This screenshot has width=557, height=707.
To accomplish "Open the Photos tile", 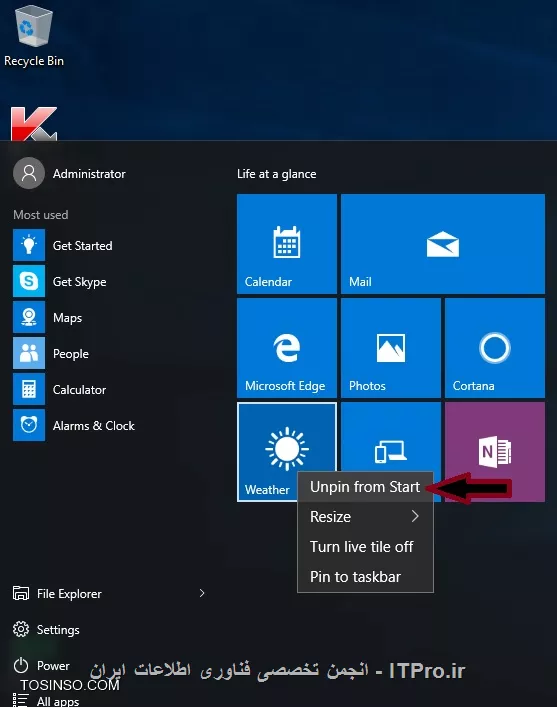I will (391, 348).
